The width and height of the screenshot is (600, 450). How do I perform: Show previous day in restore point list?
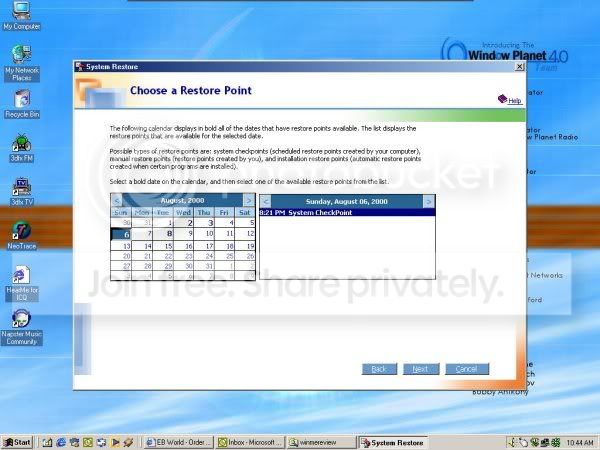click(x=266, y=201)
